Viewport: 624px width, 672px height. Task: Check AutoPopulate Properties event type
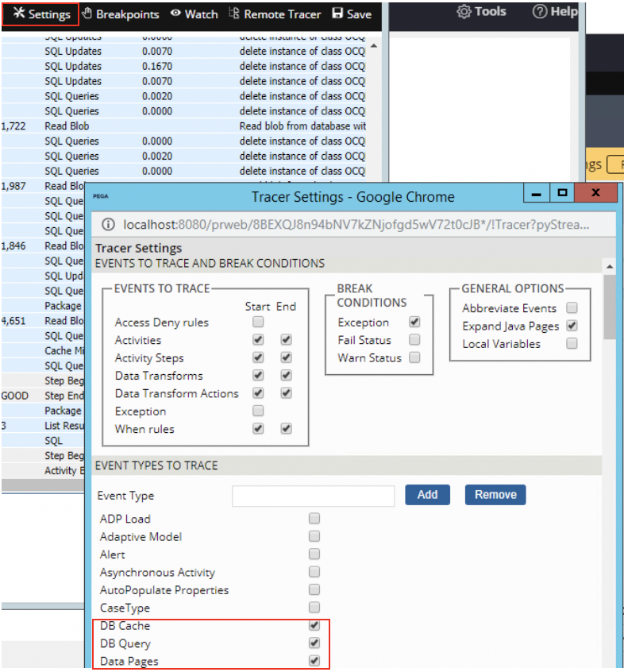pos(314,589)
